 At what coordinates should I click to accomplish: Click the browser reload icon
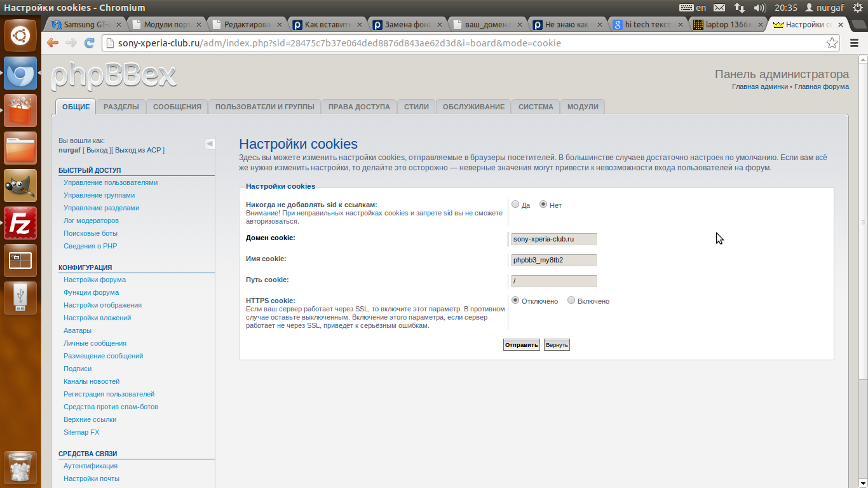click(x=89, y=43)
